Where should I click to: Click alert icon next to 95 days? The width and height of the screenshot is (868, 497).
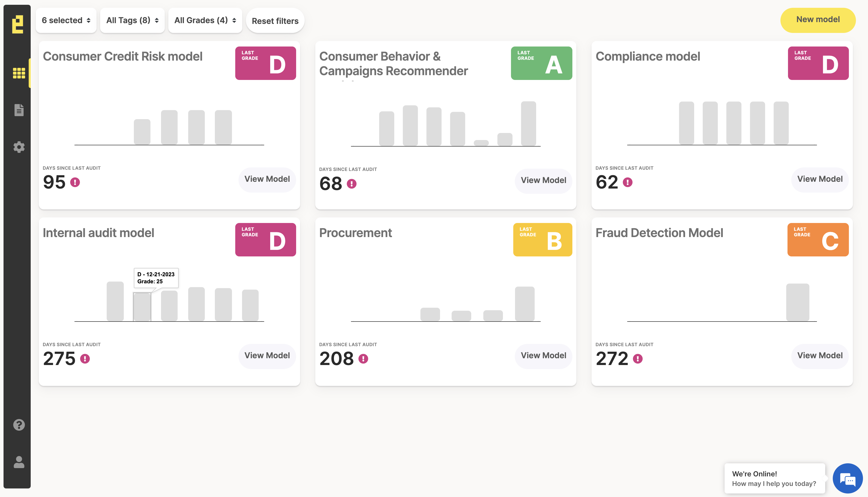[75, 182]
